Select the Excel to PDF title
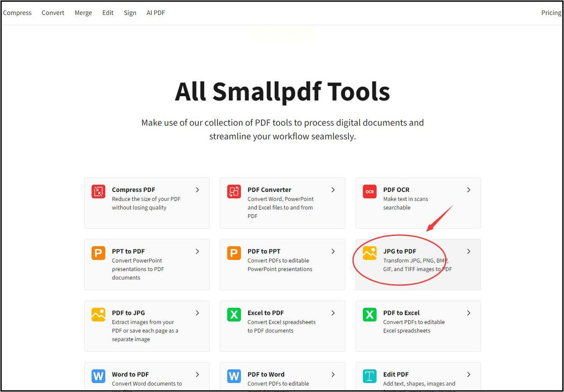 coord(266,313)
